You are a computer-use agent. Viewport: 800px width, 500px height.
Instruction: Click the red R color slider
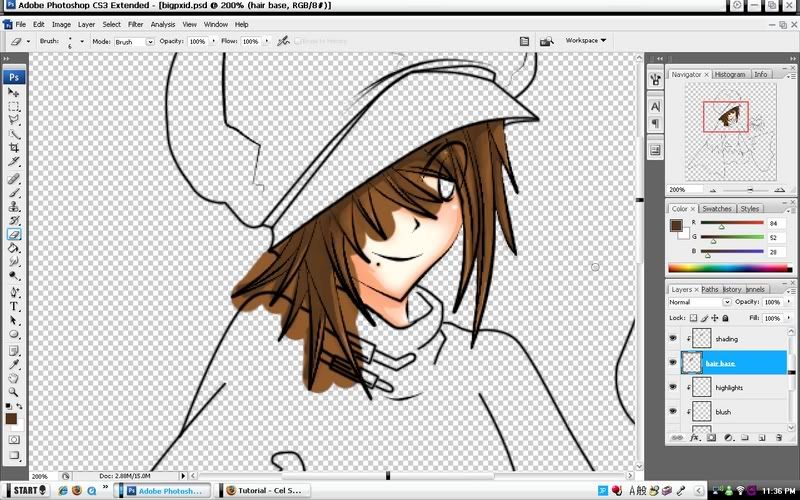coord(732,223)
